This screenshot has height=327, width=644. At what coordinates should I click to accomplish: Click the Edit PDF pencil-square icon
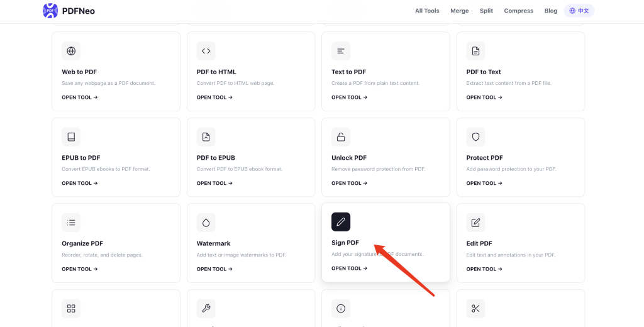[x=475, y=223]
